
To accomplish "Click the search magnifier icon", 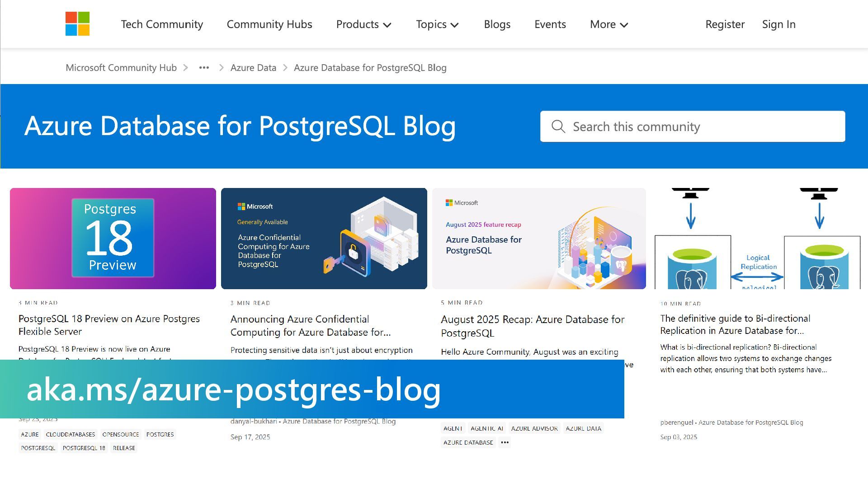I will click(558, 127).
